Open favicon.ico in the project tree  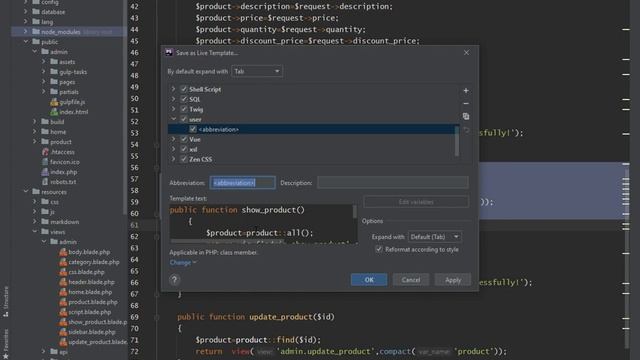point(64,162)
